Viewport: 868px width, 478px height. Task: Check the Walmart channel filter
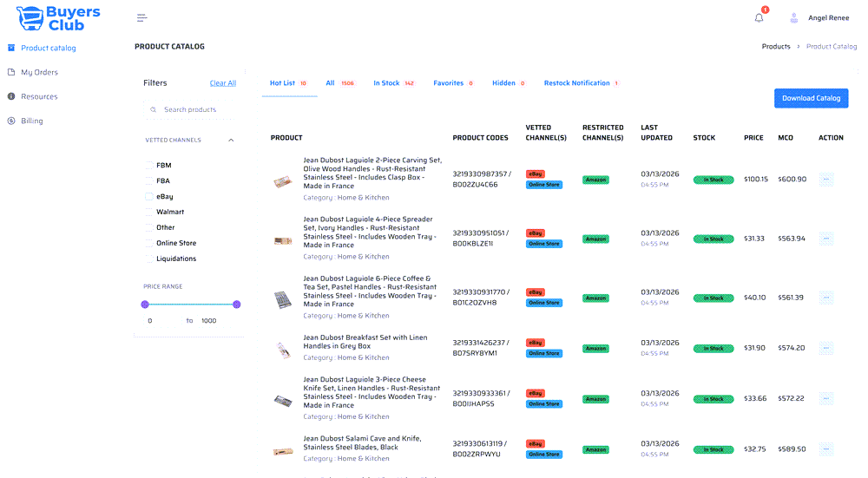click(149, 212)
